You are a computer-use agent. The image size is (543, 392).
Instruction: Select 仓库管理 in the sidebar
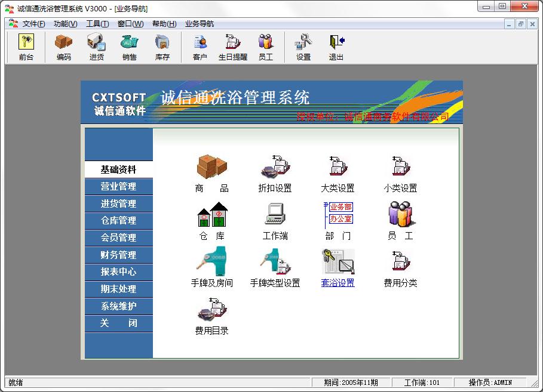tap(118, 220)
